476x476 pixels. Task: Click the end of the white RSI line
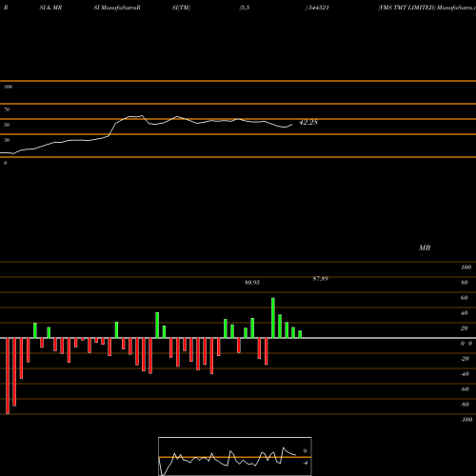point(292,125)
